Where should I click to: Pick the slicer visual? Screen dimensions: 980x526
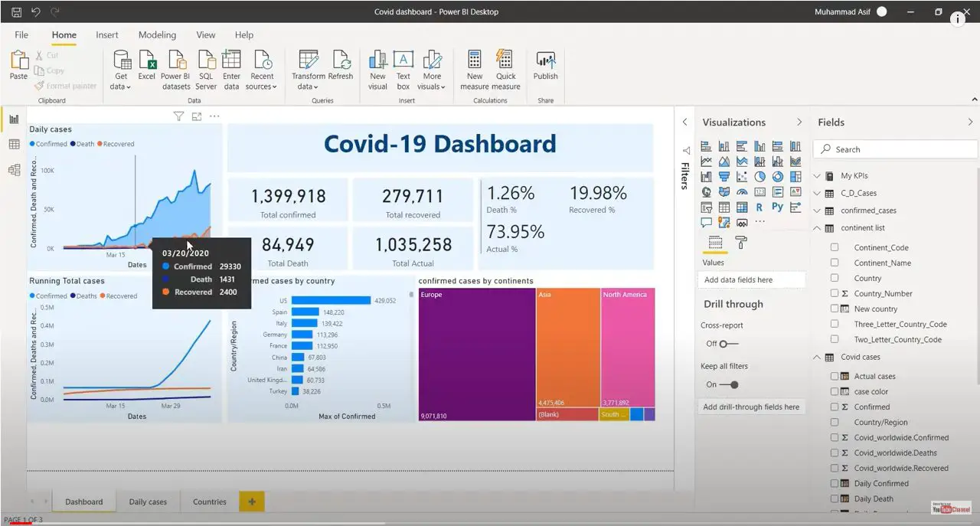(x=706, y=207)
